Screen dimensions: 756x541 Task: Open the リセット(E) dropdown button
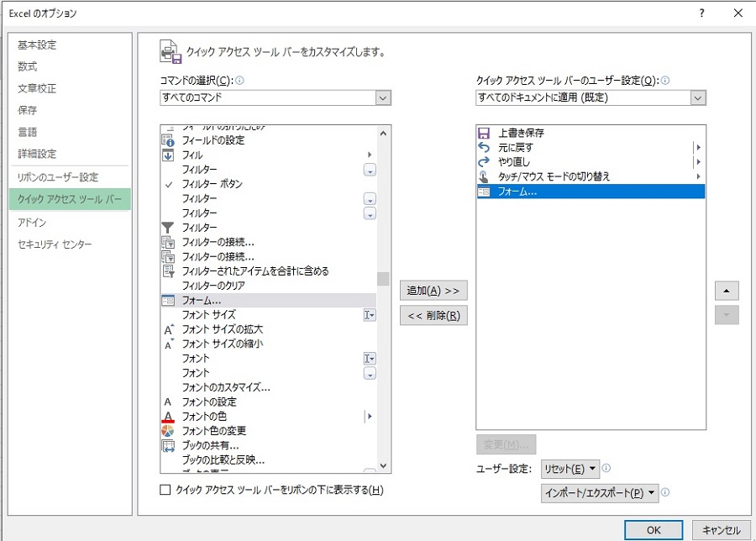click(x=570, y=469)
